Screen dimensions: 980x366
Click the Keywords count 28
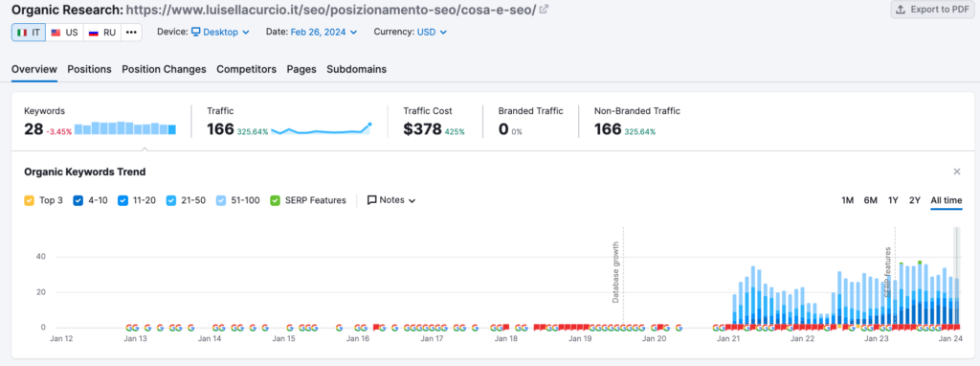(33, 129)
